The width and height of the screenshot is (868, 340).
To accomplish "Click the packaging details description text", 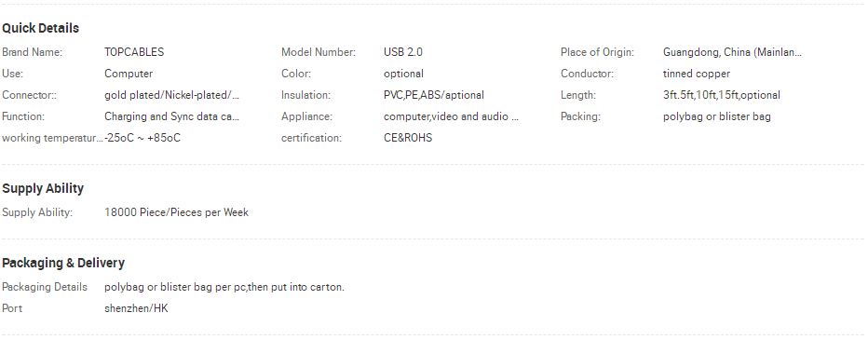I will (224, 288).
